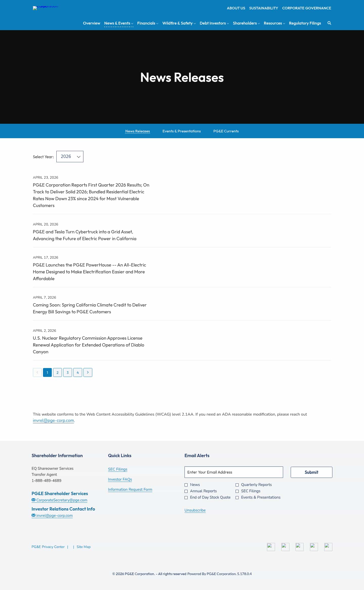Go to the Overview nav item
The height and width of the screenshot is (590, 364).
click(x=92, y=23)
